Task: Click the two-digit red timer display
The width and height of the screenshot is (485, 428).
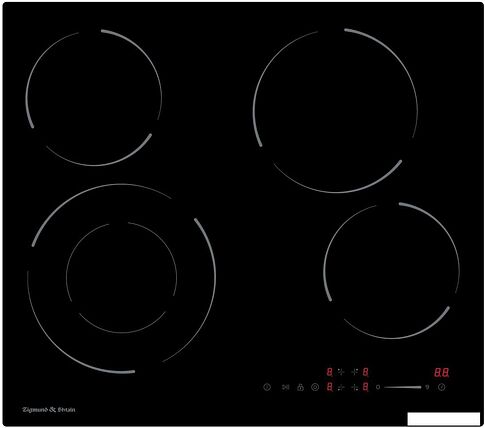Action: tap(442, 372)
